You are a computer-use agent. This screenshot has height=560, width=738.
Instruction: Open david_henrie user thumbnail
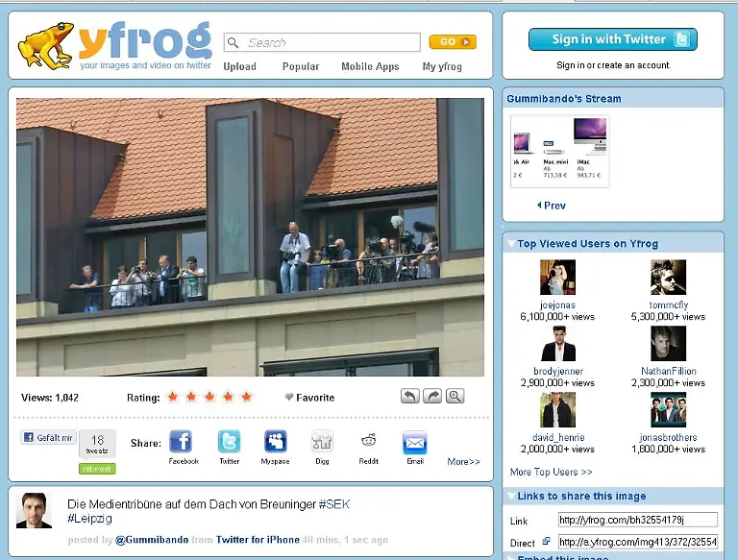point(557,410)
